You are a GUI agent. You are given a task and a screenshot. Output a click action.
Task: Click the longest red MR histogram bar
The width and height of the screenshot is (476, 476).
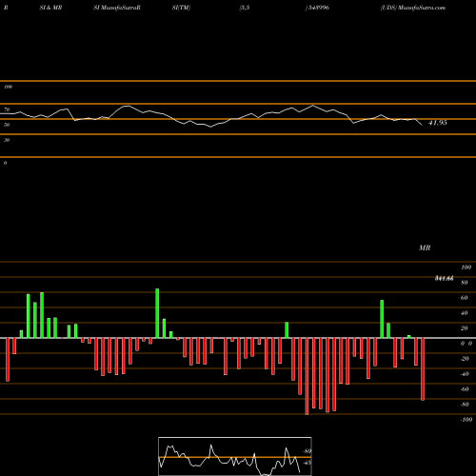[x=307, y=376]
